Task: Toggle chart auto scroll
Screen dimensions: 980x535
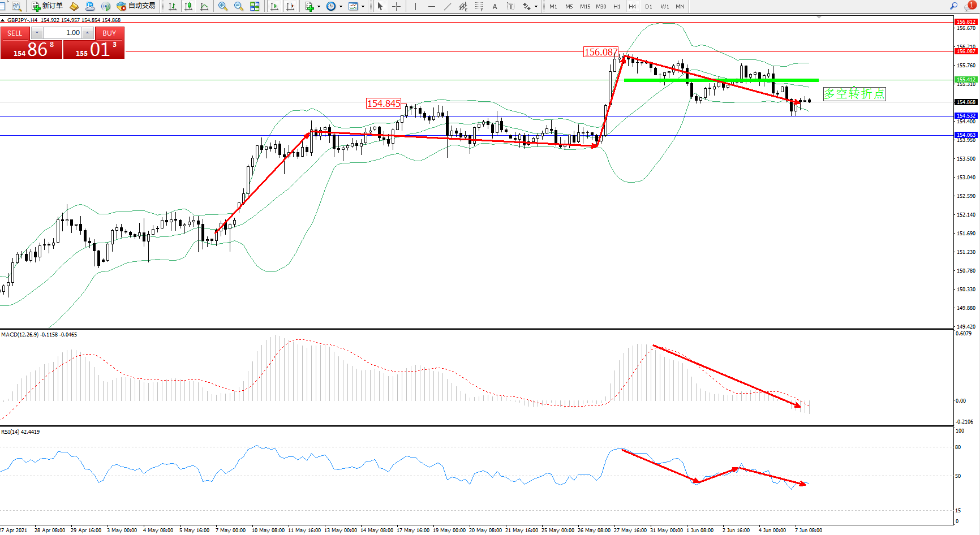Action: coord(274,6)
